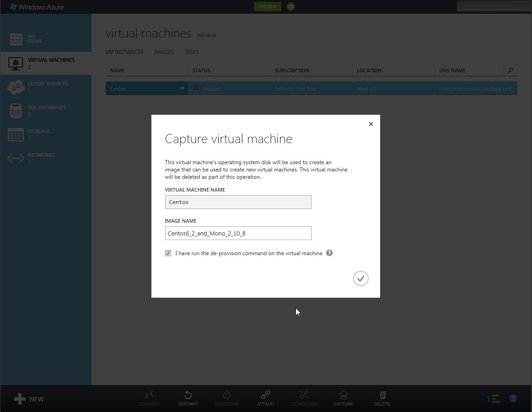Click the search magnifier icon in table header
This screenshot has height=412, width=532.
511,70
